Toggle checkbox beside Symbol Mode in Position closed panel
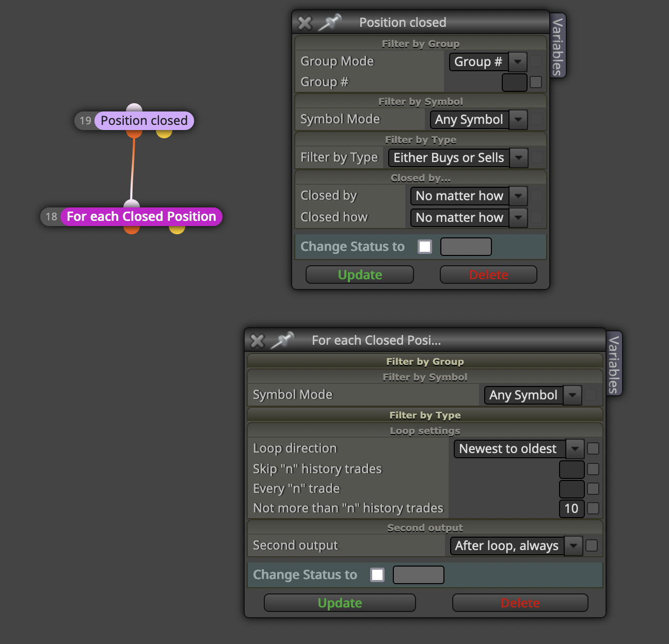Image resolution: width=669 pixels, height=644 pixels. click(536, 120)
